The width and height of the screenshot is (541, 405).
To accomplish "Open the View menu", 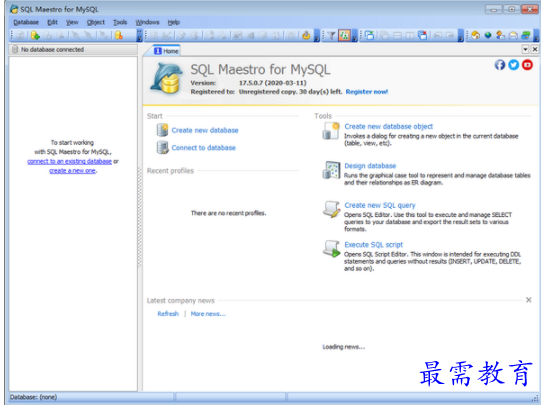I will (72, 22).
